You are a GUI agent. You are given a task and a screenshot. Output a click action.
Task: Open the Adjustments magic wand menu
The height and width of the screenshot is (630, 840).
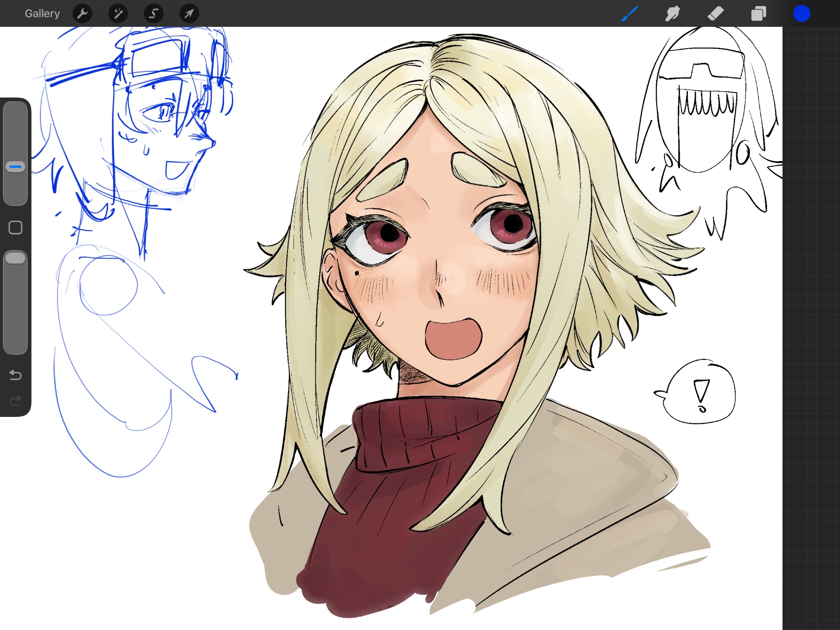(x=118, y=13)
